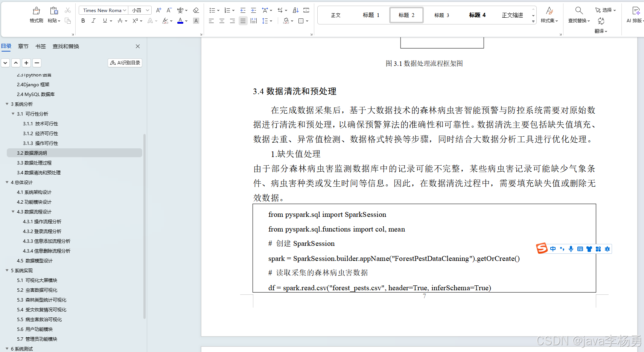Click increase indent icon
The image size is (644, 352).
click(253, 10)
